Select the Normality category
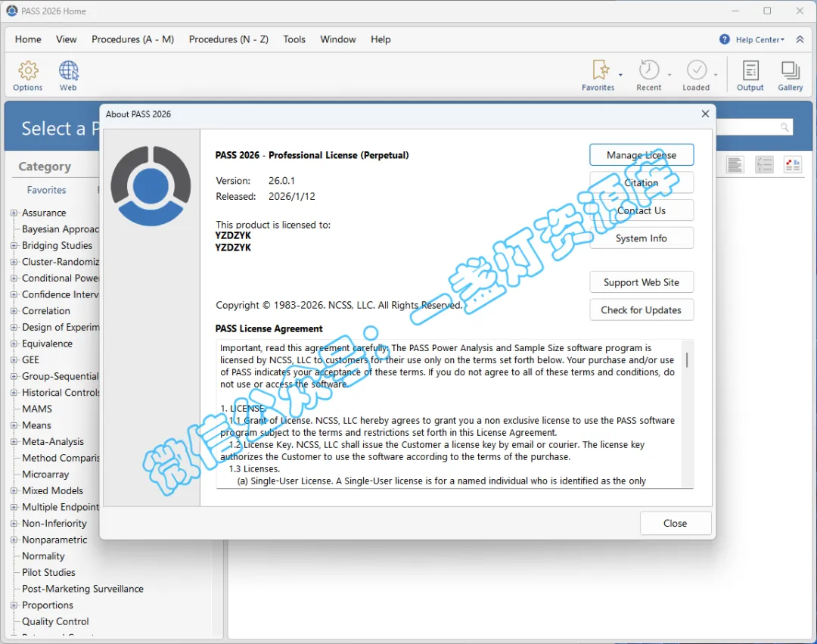Screen dimensions: 817x644 pos(43,556)
